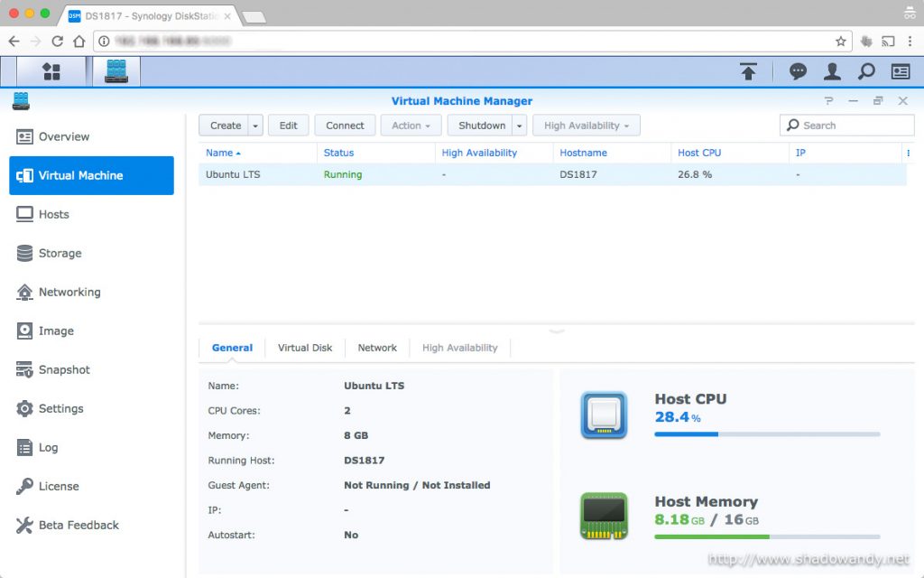Open the column options menu
Screen dimensions: 924x578
point(908,154)
